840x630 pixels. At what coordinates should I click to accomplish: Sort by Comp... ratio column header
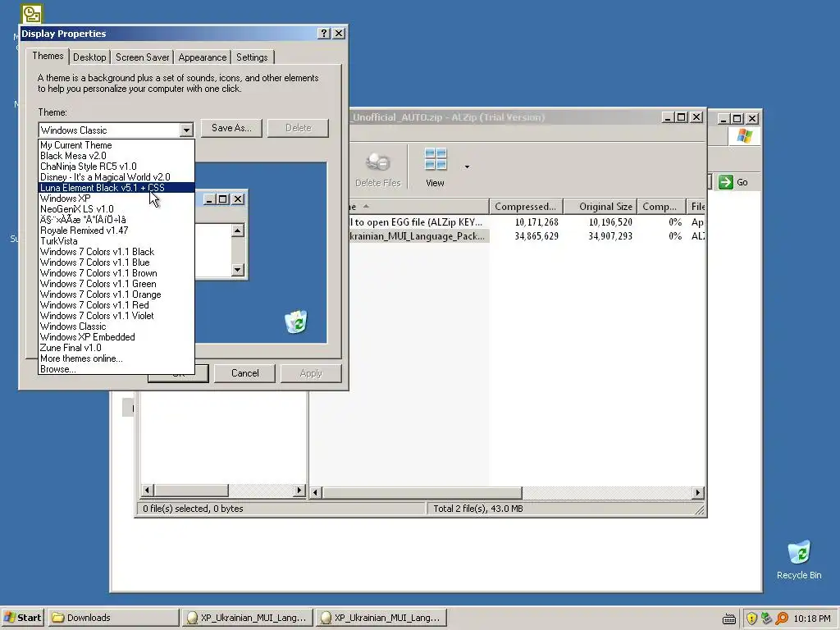662,207
